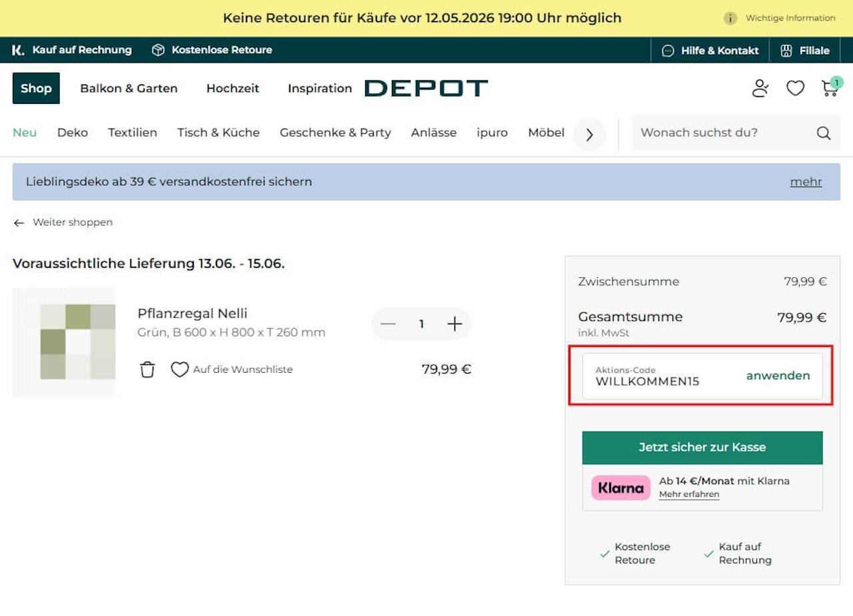Select Tisch & Küche category
Screen dimensions: 853x616
coord(219,133)
